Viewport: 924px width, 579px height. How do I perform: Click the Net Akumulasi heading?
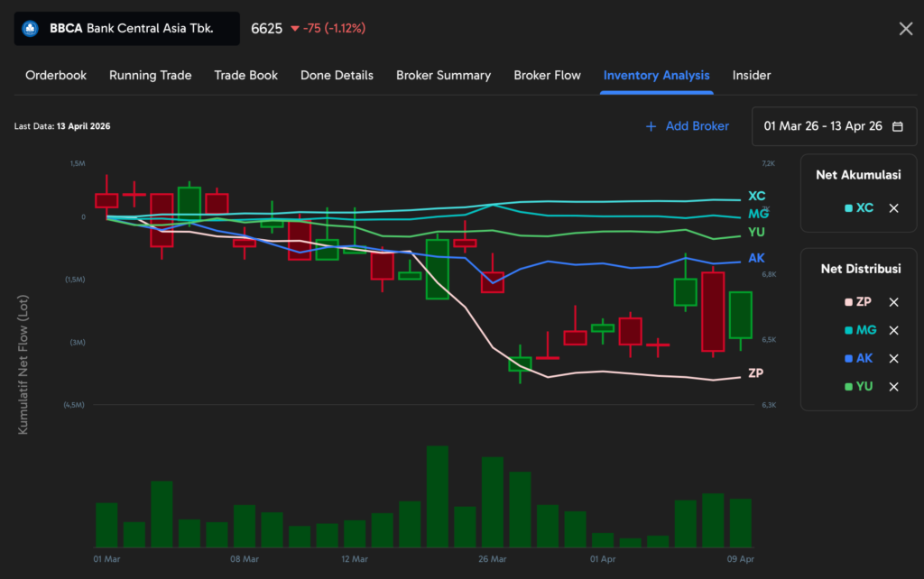858,175
